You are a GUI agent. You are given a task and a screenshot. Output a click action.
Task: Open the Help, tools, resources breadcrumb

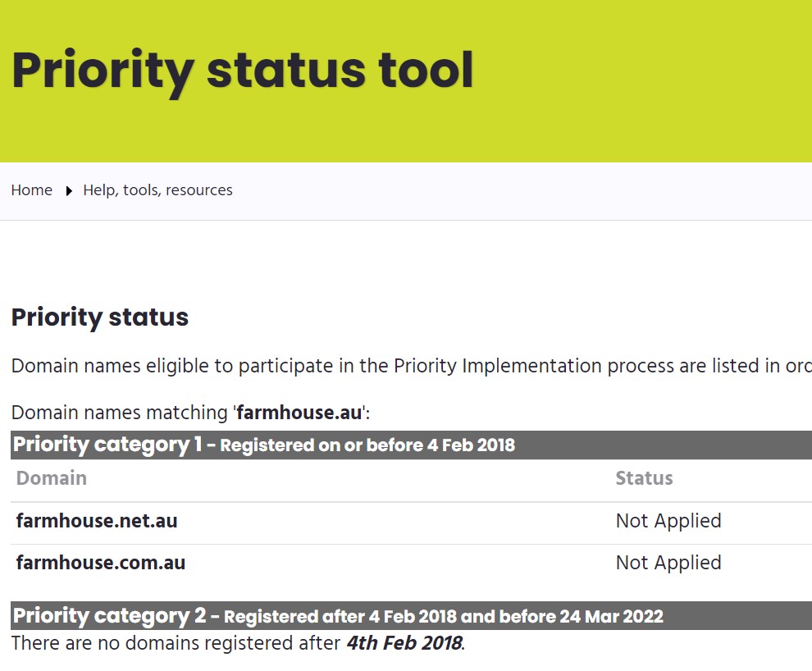point(157,190)
